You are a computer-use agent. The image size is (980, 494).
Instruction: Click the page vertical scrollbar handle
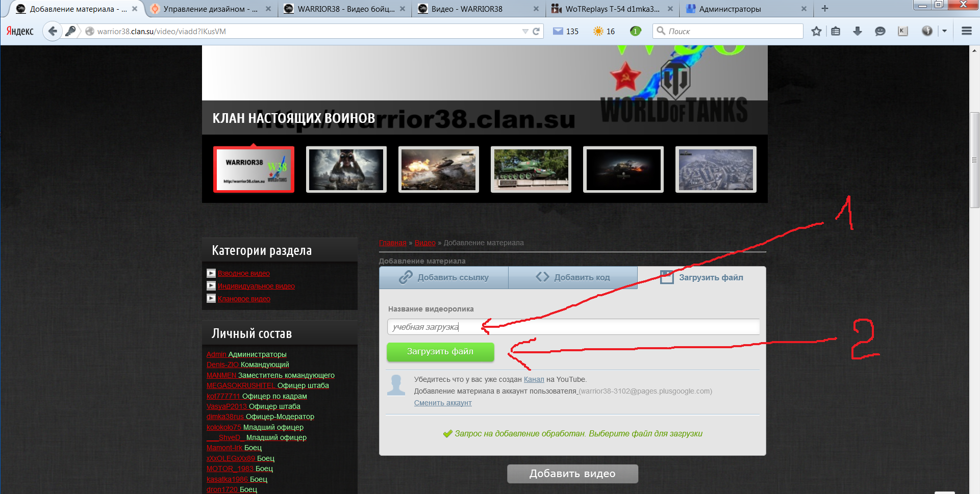[x=974, y=160]
